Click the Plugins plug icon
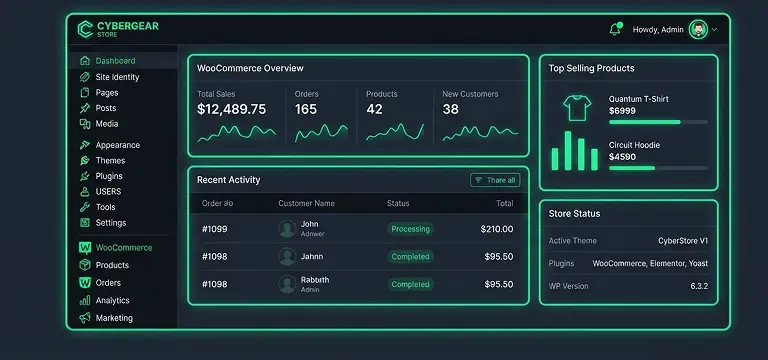This screenshot has height=360, width=768. pyautogui.click(x=85, y=176)
